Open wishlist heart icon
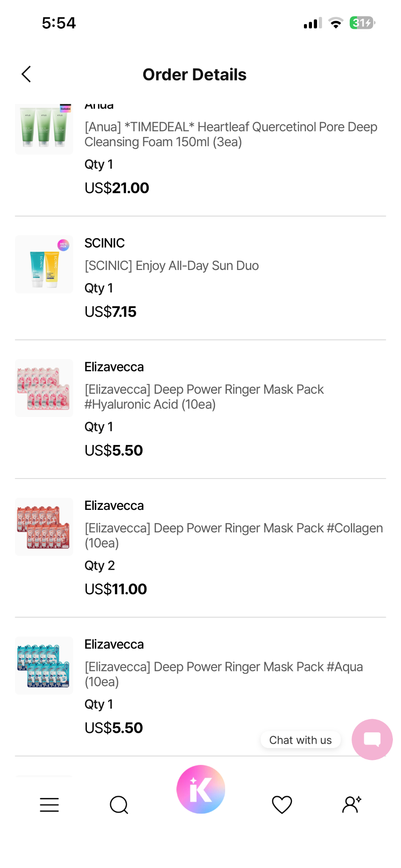Screen dimensions: 401x868 pyautogui.click(x=282, y=804)
